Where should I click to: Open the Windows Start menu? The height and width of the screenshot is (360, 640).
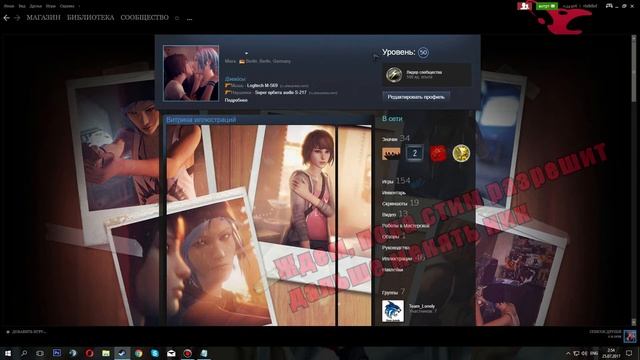coord(7,353)
